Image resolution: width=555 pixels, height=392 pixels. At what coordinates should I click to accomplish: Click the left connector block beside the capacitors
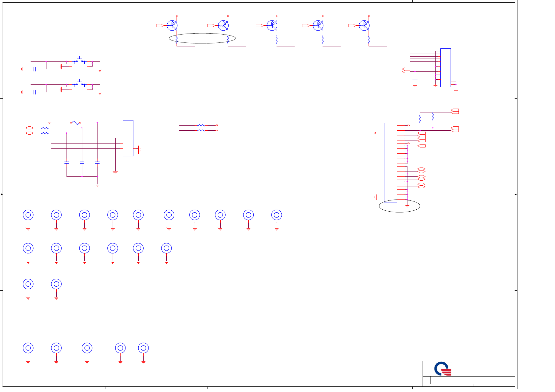coord(128,138)
